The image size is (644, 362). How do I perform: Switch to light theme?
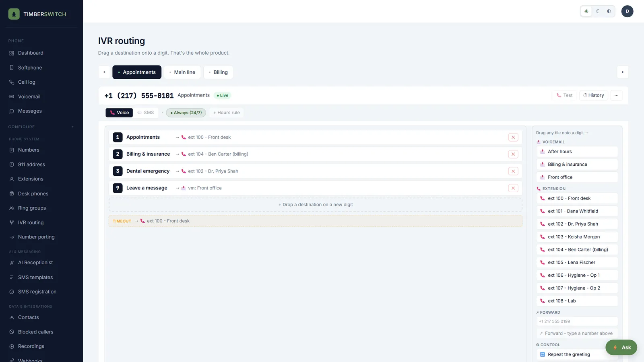coord(586,11)
